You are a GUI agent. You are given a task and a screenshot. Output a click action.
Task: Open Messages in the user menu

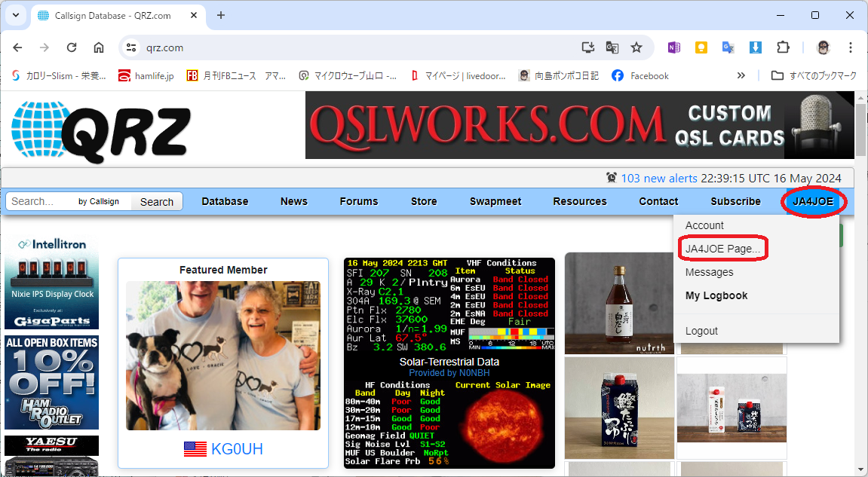pyautogui.click(x=709, y=272)
